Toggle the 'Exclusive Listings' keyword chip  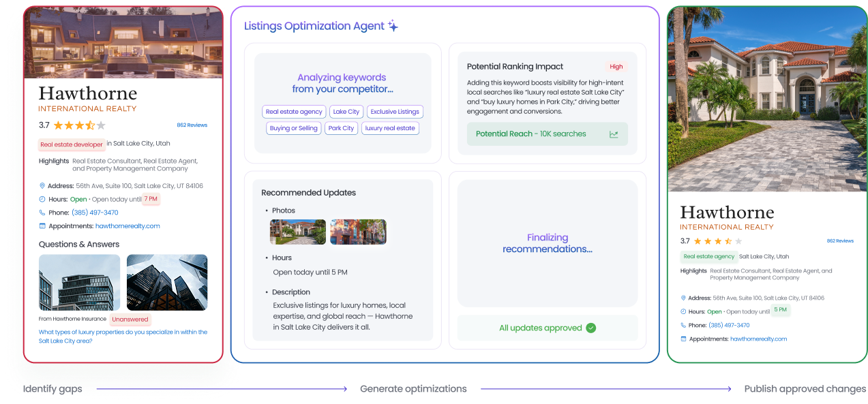pos(395,112)
